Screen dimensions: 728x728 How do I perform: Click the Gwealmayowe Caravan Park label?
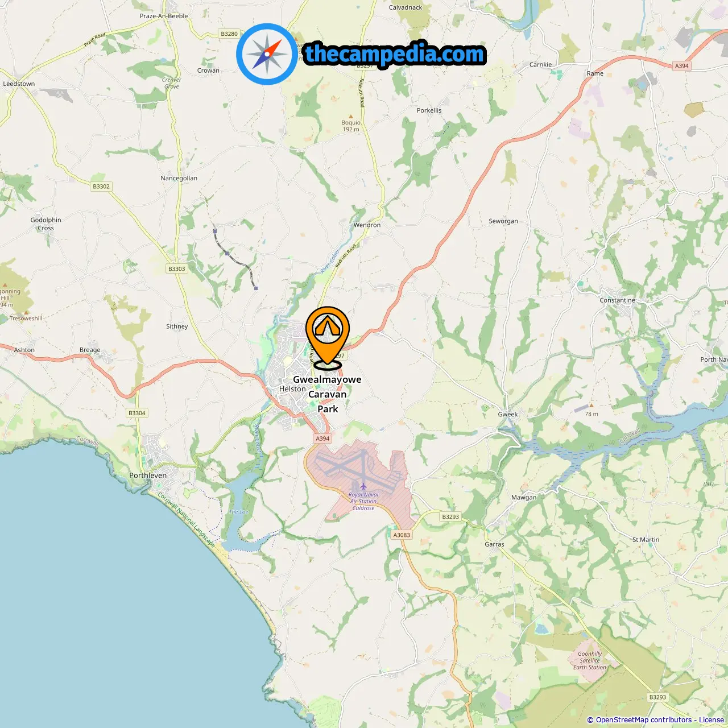[328, 394]
